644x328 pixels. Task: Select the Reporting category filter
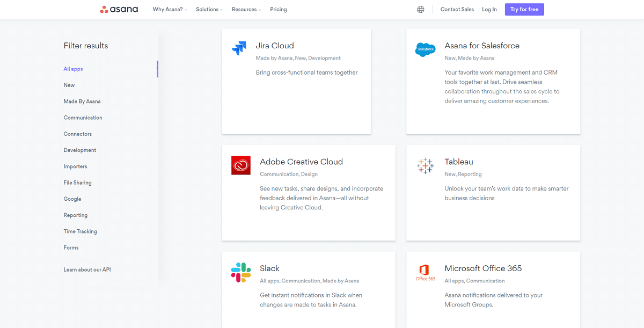click(75, 215)
